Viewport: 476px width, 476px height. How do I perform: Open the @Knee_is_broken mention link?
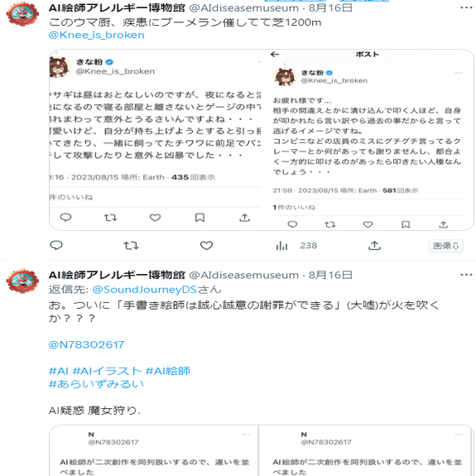click(x=97, y=35)
